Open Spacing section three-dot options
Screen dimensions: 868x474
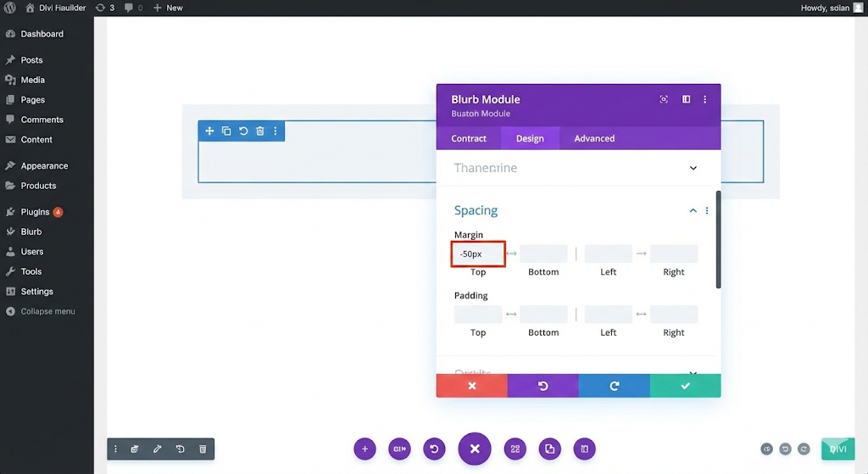pos(707,210)
